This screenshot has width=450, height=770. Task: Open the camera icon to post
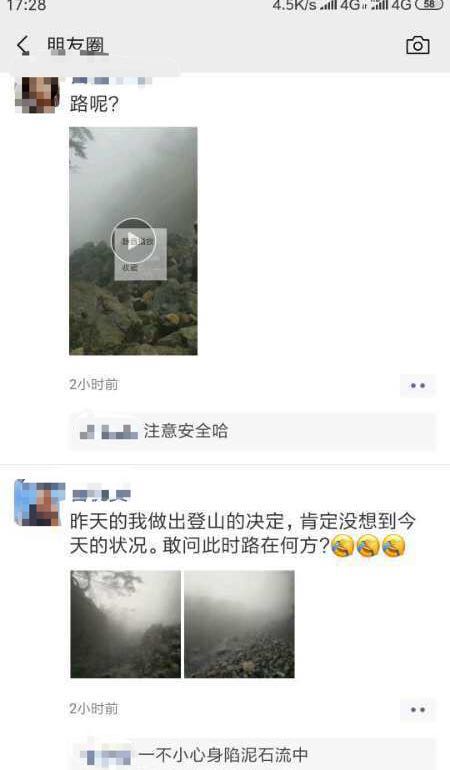[x=418, y=46]
